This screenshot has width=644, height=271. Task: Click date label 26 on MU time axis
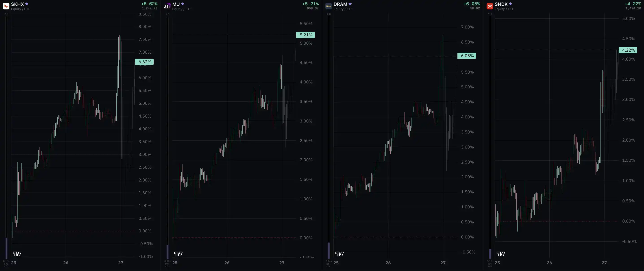coord(227,263)
